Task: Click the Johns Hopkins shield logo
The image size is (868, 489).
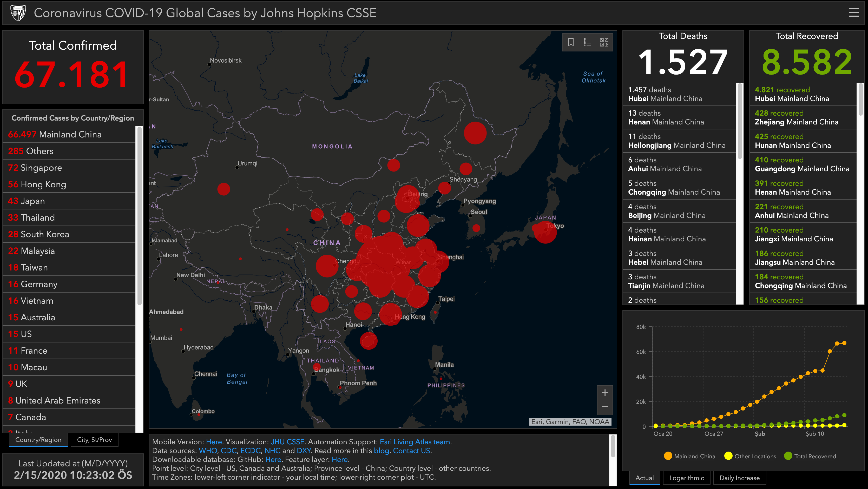Action: (18, 13)
